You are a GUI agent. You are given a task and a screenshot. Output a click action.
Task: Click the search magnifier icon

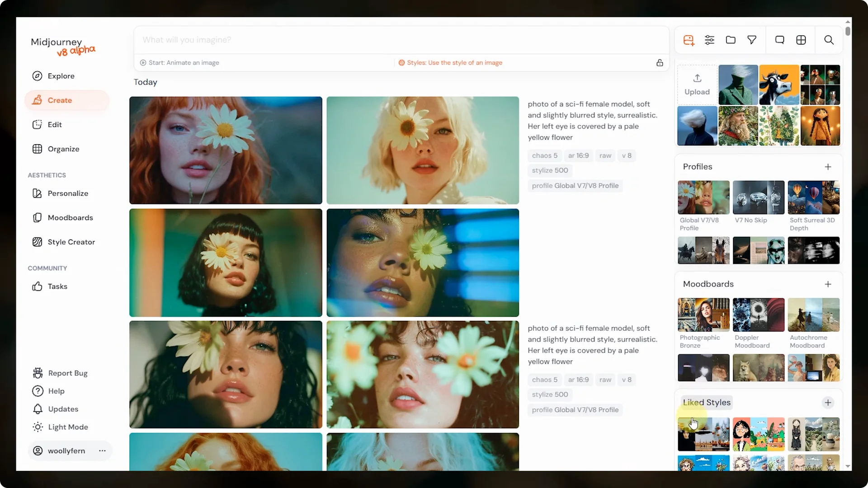[x=829, y=40]
